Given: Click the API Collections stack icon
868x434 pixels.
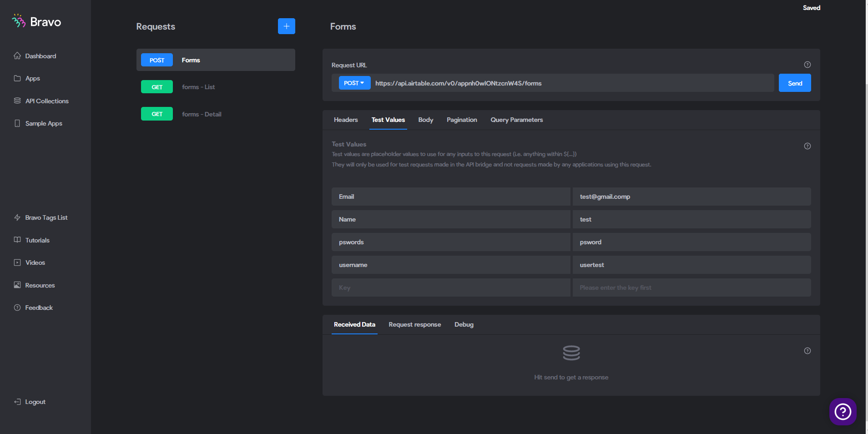Looking at the screenshot, I should tap(17, 101).
